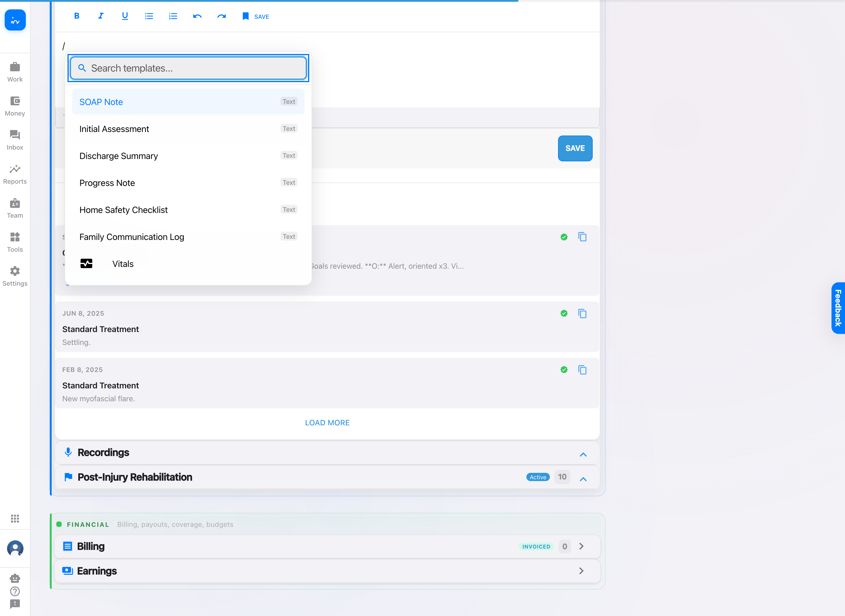Open Reports in the sidebar
Image resolution: width=845 pixels, height=616 pixels.
click(x=15, y=174)
